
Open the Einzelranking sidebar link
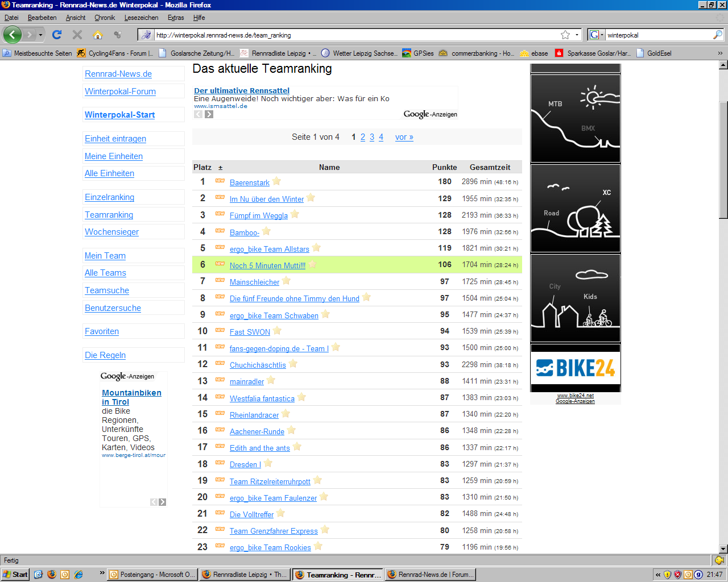click(x=109, y=197)
